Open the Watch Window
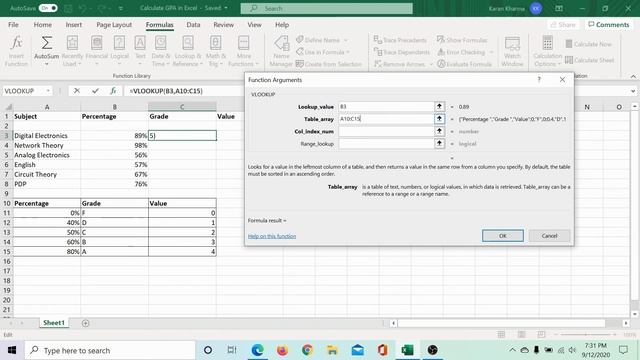Viewport: 640px width, 360px height. pyautogui.click(x=512, y=51)
